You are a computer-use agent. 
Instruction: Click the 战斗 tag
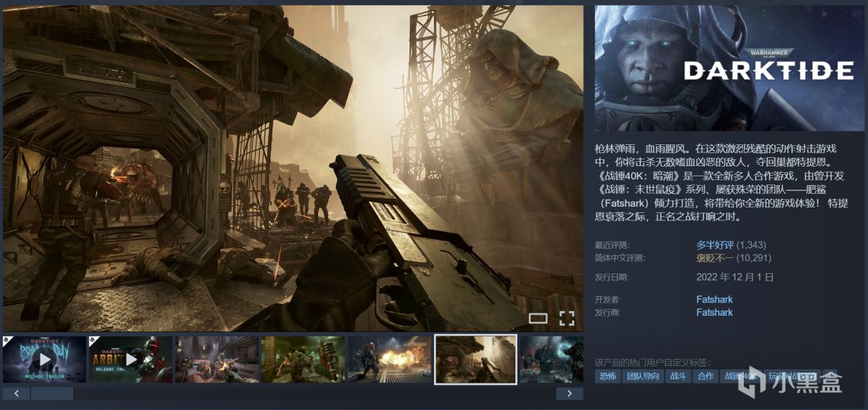click(679, 376)
